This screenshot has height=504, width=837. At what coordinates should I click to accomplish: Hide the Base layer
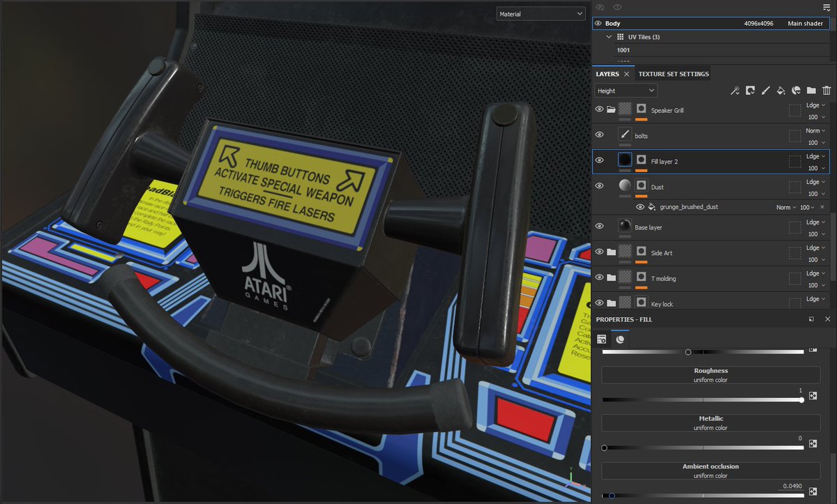[x=599, y=226]
